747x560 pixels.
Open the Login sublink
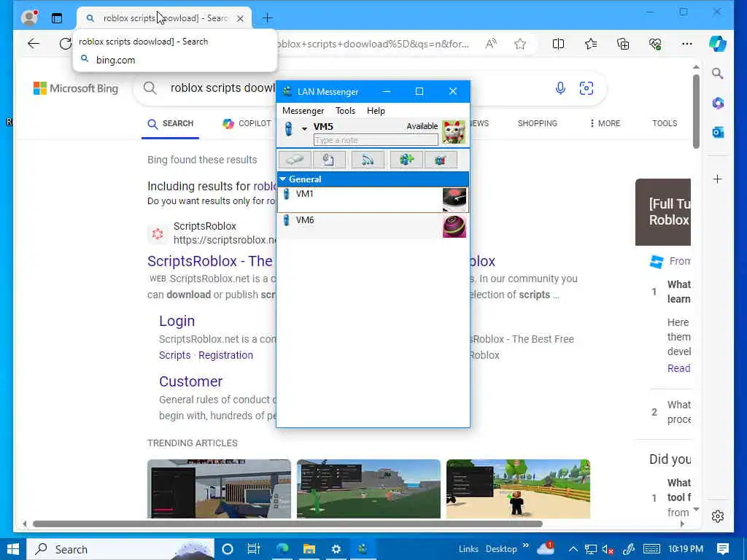click(177, 321)
